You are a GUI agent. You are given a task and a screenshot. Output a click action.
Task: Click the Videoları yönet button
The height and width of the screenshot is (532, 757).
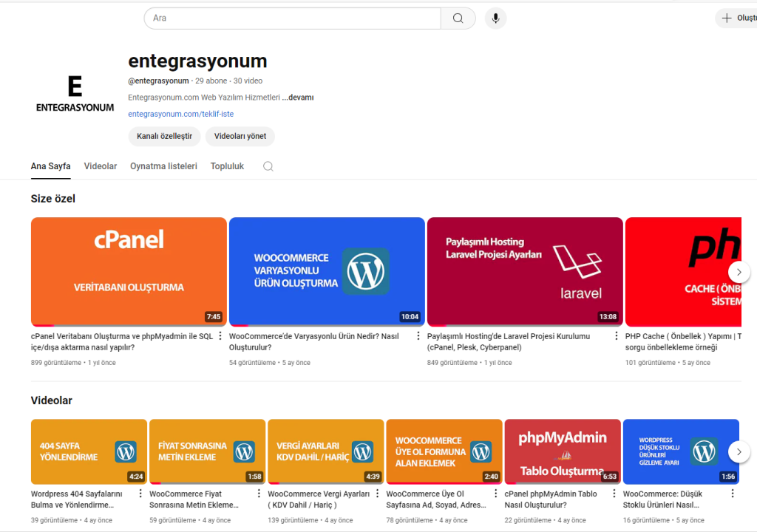click(240, 136)
